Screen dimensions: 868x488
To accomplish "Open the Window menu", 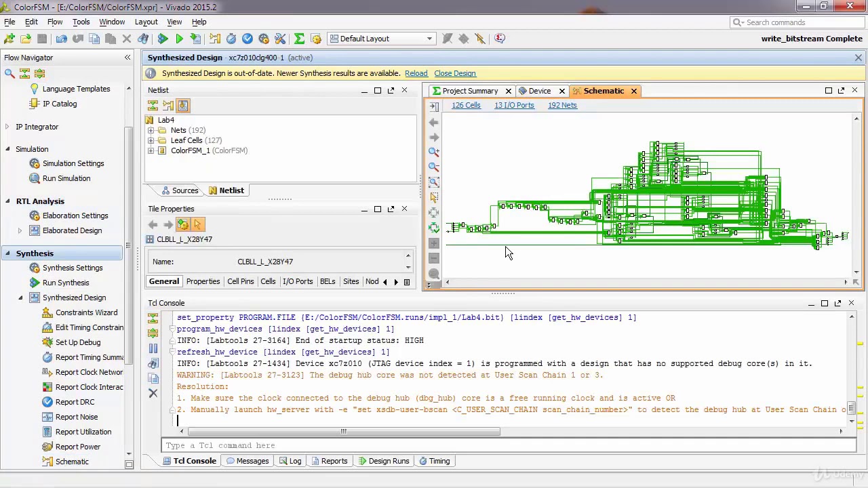I will tap(112, 22).
